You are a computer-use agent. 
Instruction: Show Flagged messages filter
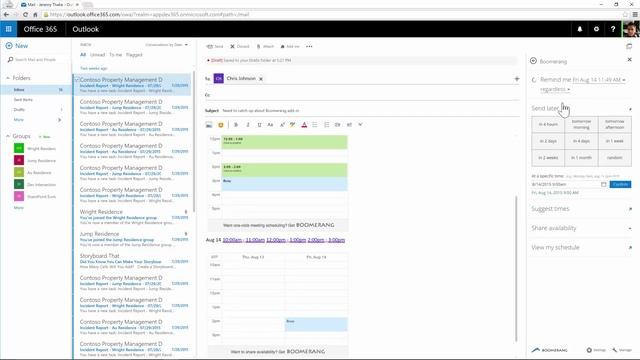(134, 55)
